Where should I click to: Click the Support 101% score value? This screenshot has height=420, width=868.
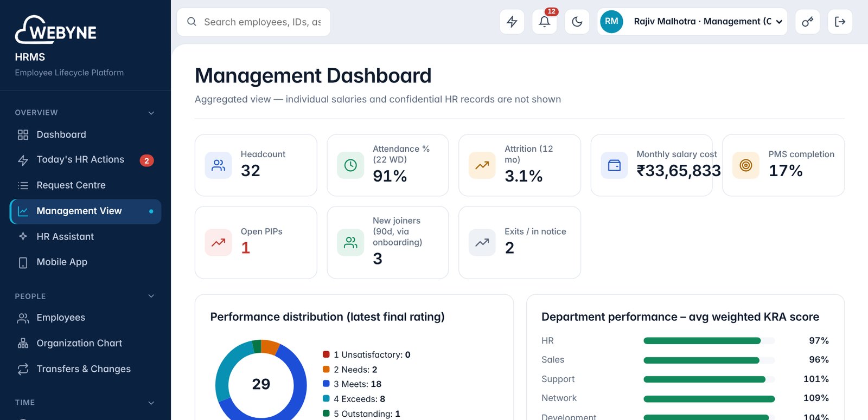[816, 379]
